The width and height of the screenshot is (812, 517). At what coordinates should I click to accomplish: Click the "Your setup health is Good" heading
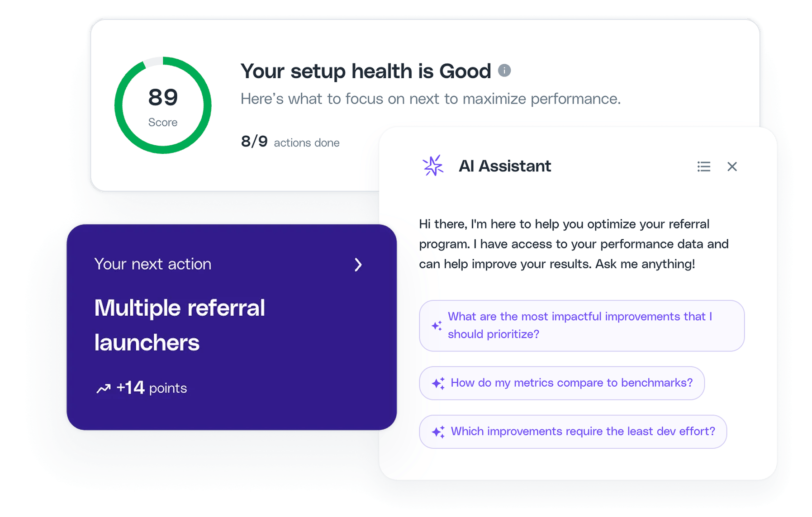point(366,71)
